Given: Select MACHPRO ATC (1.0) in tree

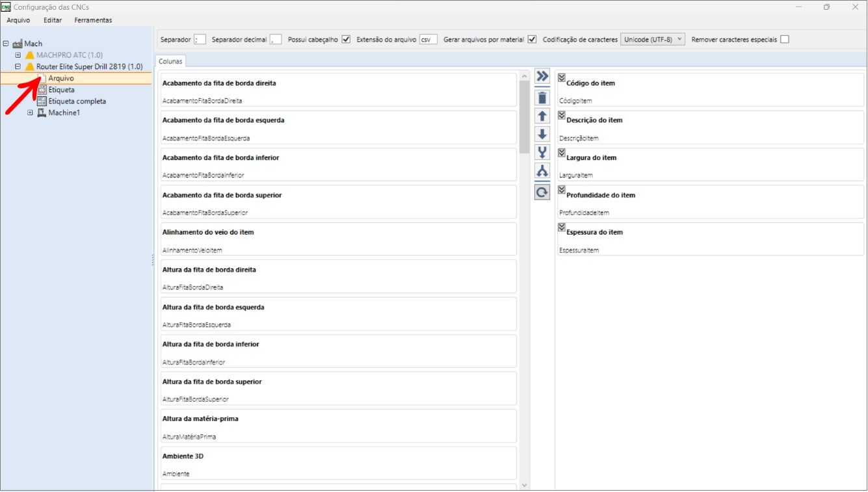Looking at the screenshot, I should coord(70,55).
